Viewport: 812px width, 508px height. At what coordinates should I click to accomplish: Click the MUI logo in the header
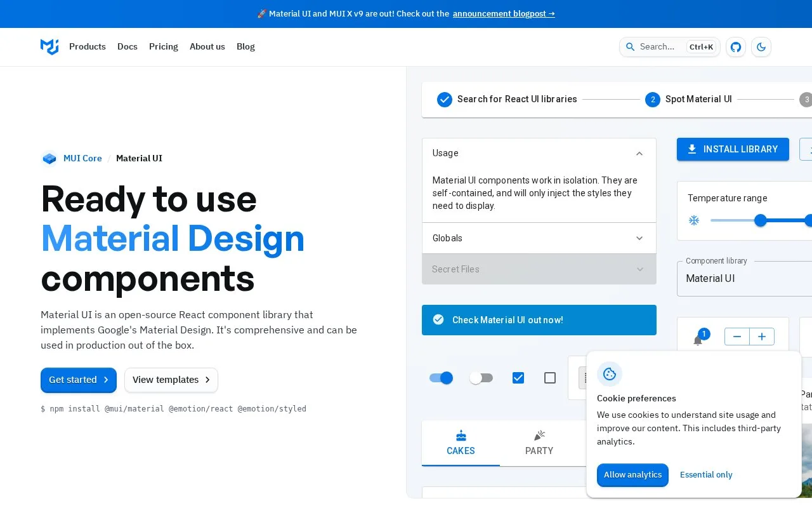pos(49,46)
